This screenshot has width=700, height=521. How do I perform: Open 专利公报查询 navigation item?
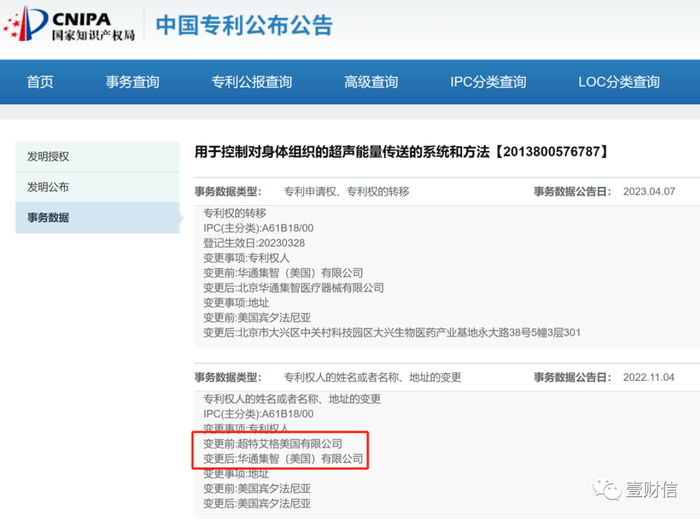pyautogui.click(x=252, y=82)
